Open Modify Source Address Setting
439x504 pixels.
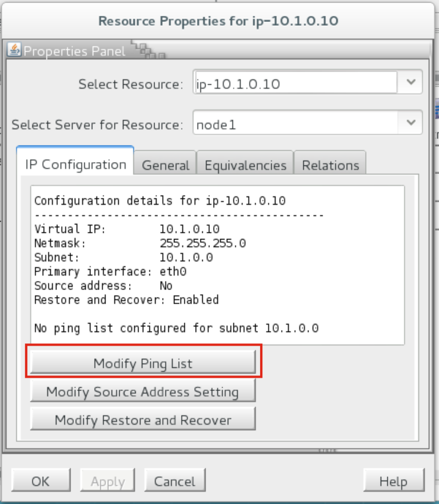point(143,392)
